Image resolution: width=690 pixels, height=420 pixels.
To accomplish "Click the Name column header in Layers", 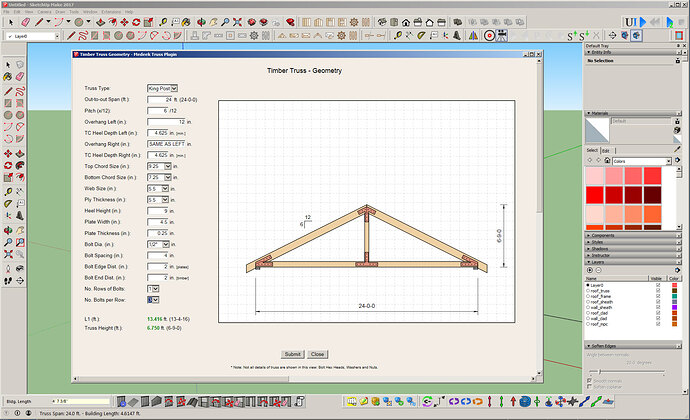I will [617, 278].
